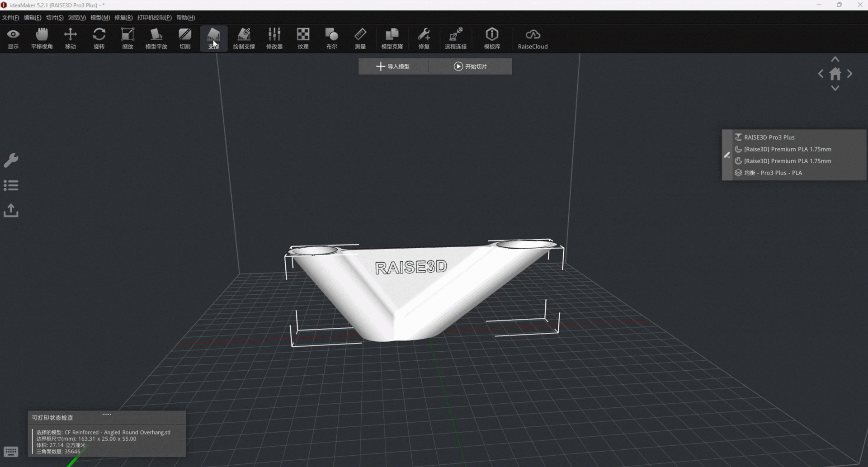This screenshot has height=467, width=868.
Task: Open the 绘制支撑 paint support tool
Action: (244, 38)
